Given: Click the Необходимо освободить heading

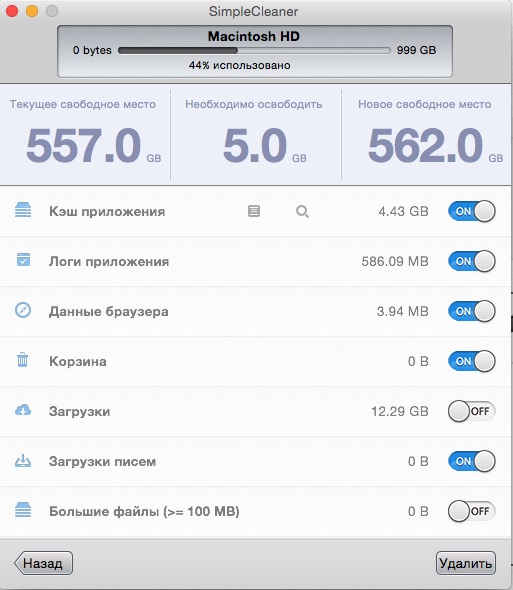Looking at the screenshot, I should (254, 104).
